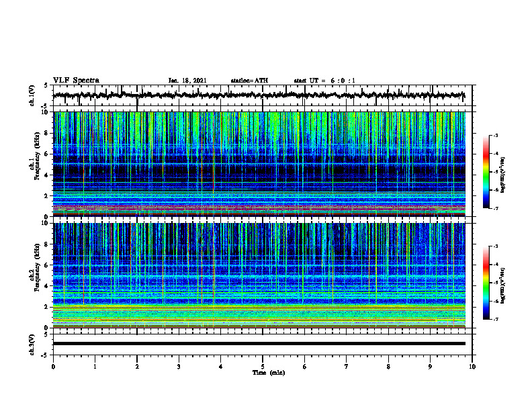This screenshot has height=411, width=532.
Task: Click the "8" tick on the time axis
Action: (388, 367)
